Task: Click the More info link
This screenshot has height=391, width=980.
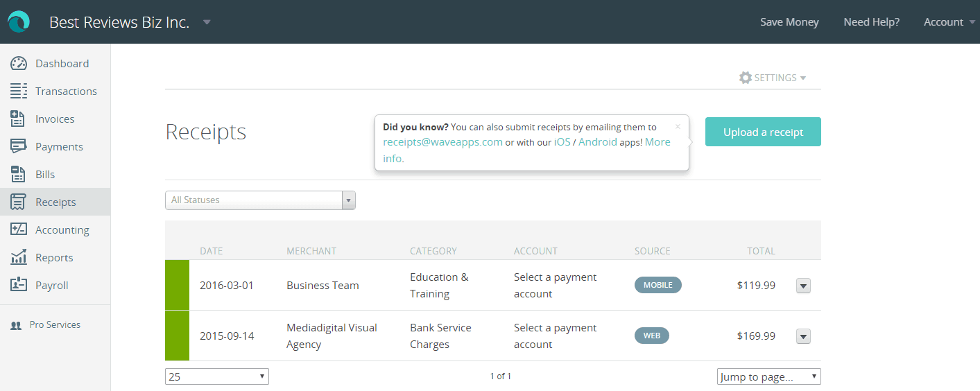Action: pos(657,142)
